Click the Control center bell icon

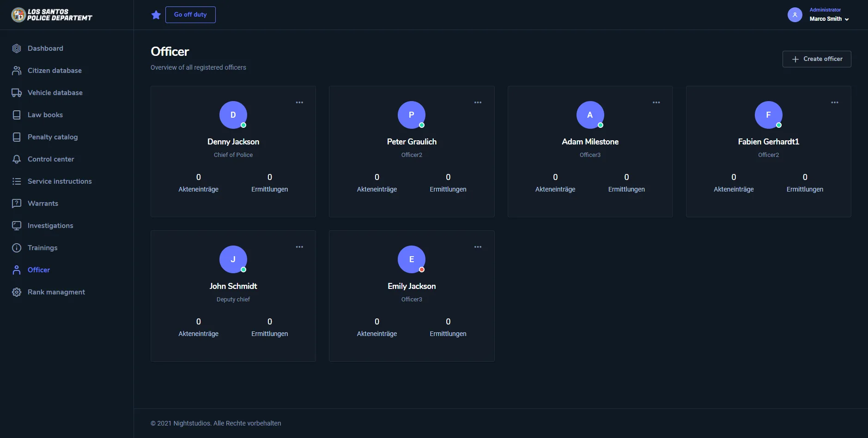[17, 159]
